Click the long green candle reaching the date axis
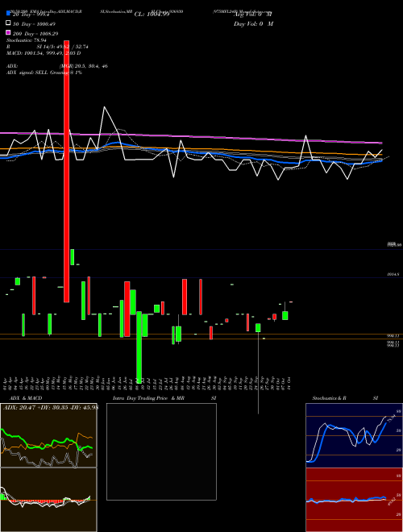 [139, 347]
